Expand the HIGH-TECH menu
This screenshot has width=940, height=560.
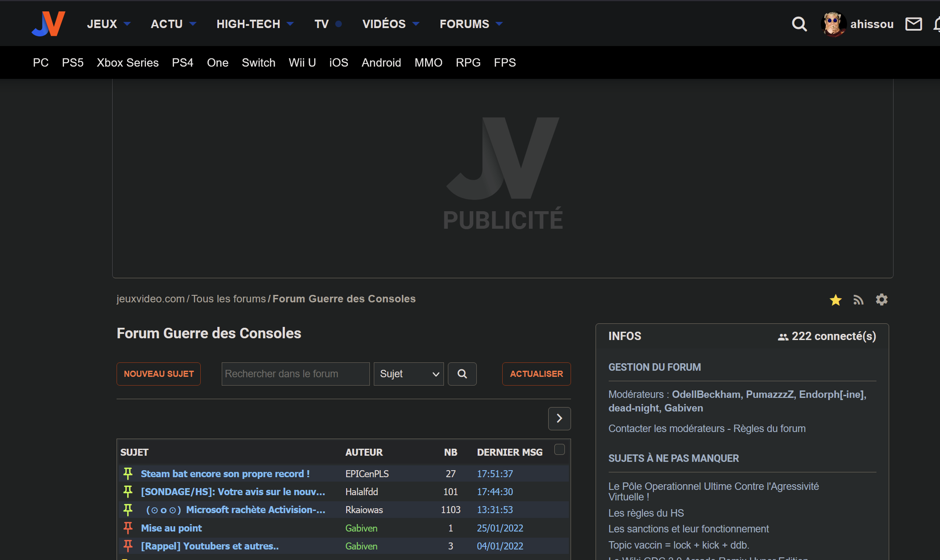tap(255, 24)
